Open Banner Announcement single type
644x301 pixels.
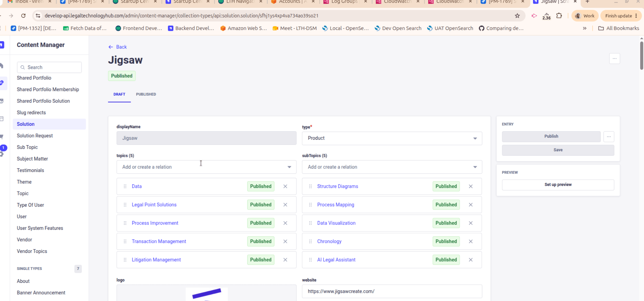[41, 293]
